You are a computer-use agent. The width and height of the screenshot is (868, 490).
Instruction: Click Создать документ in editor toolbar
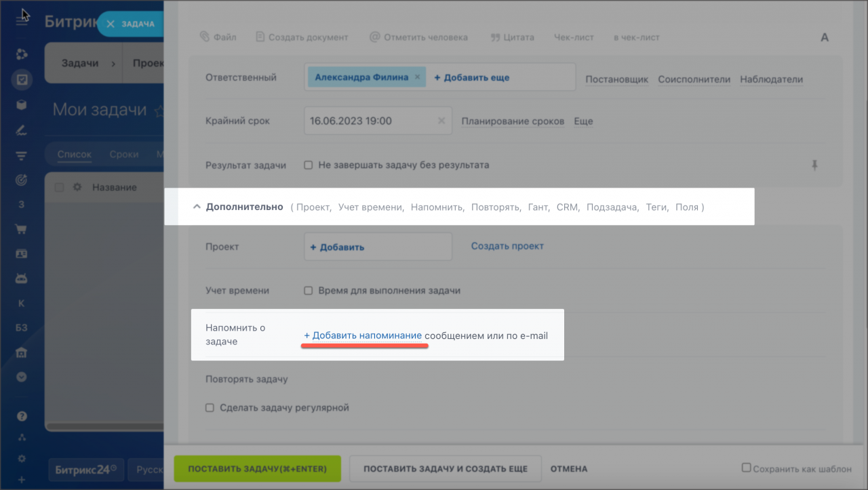302,37
